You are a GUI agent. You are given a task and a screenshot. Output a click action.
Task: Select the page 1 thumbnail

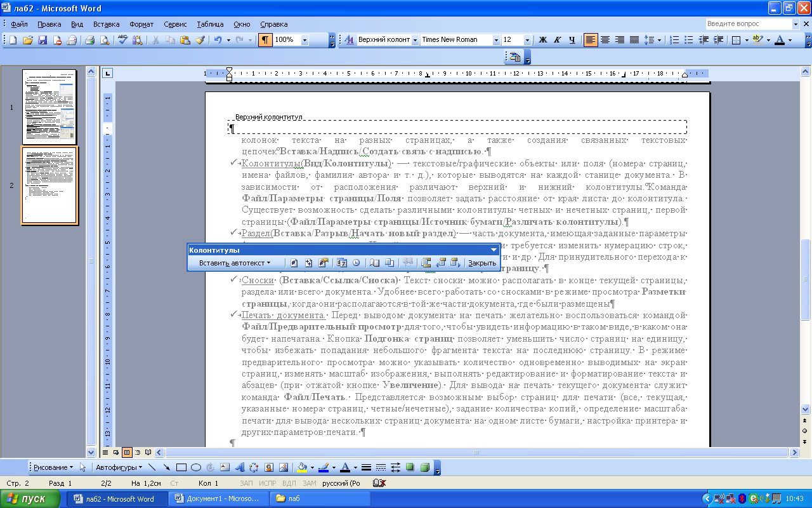click(x=49, y=107)
